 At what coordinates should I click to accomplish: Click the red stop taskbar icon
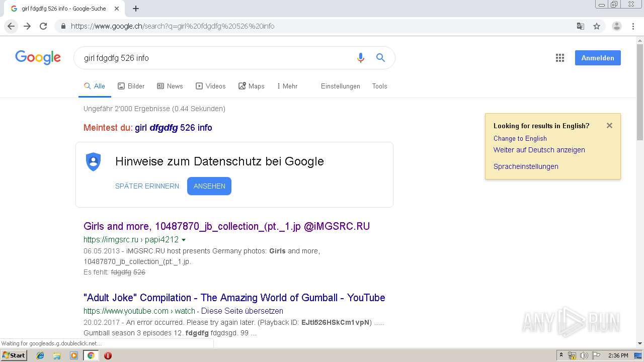(108, 355)
